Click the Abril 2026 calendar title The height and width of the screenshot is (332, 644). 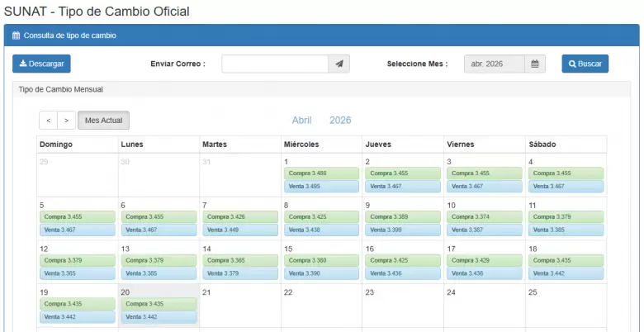tap(321, 121)
